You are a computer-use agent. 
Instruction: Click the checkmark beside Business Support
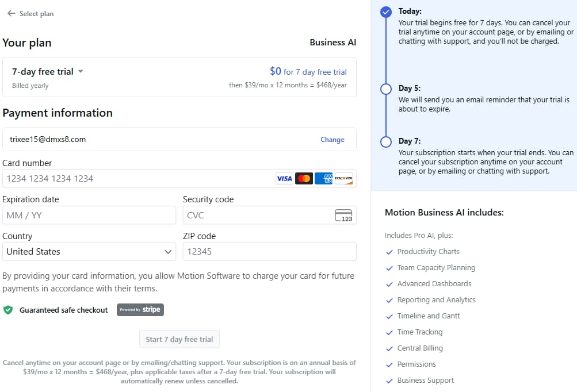(x=389, y=381)
